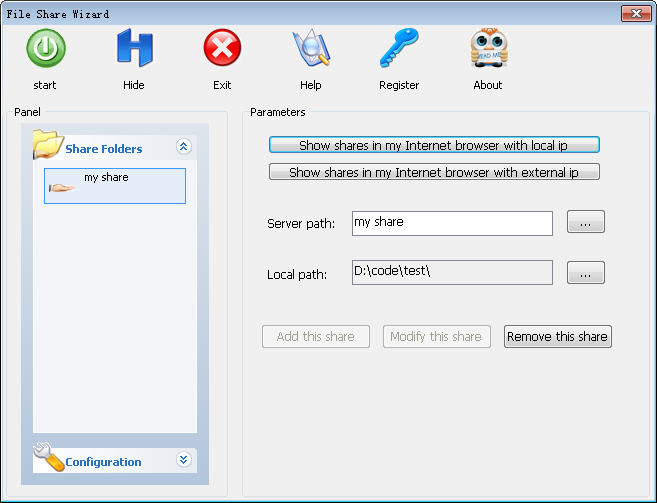Open the About owl icon
This screenshot has height=503, width=657.
[x=488, y=48]
